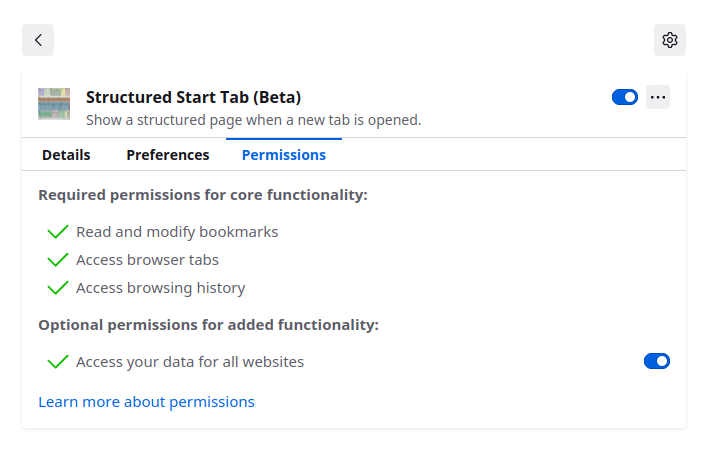Viewport: 724px width, 451px height.
Task: Click checkmark beside Access your data
Action: pos(57,362)
